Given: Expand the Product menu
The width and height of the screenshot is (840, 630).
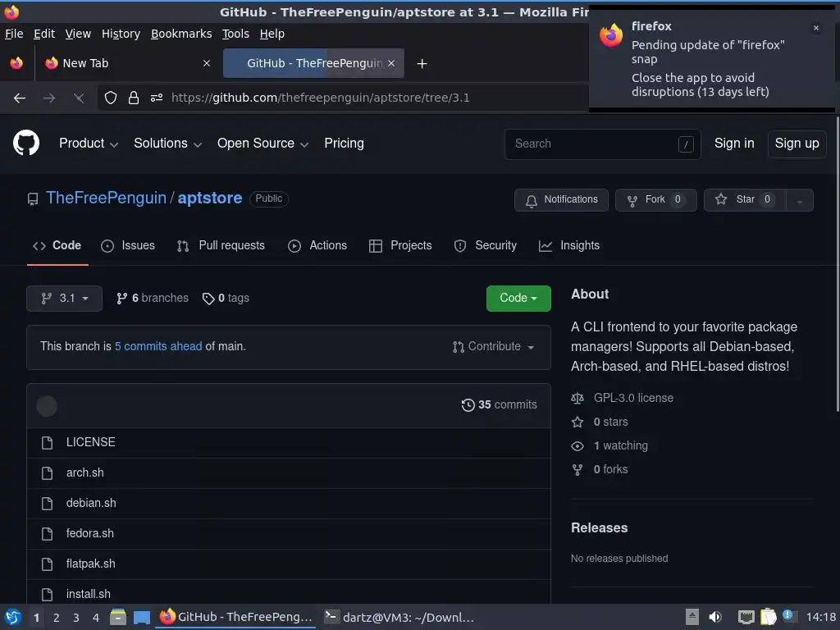Looking at the screenshot, I should (x=89, y=144).
